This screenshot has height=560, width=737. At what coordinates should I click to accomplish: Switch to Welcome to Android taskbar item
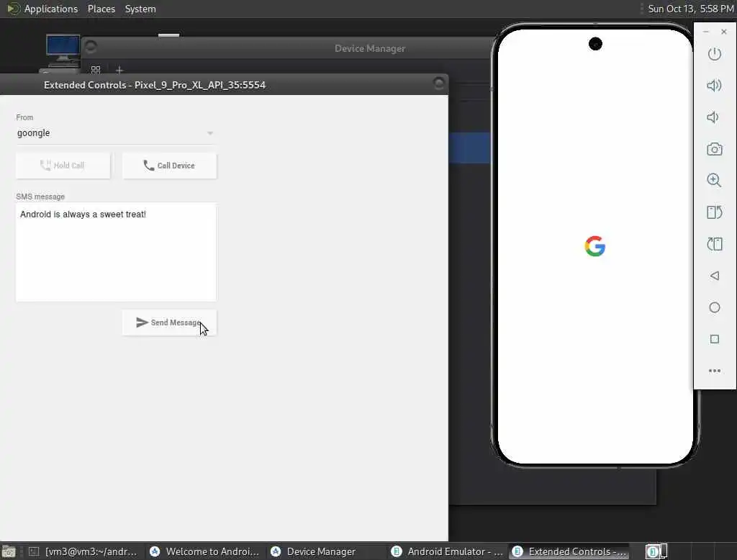click(x=205, y=551)
